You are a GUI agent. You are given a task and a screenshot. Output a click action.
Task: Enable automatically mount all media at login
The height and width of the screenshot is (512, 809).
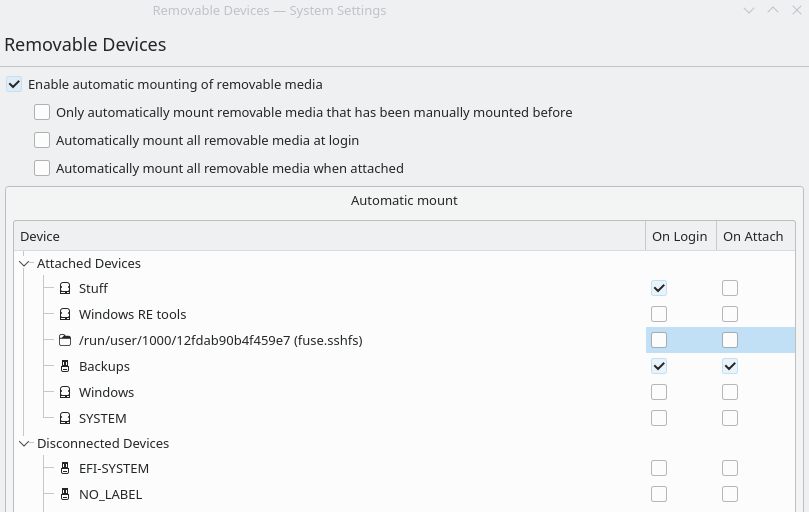coord(42,141)
